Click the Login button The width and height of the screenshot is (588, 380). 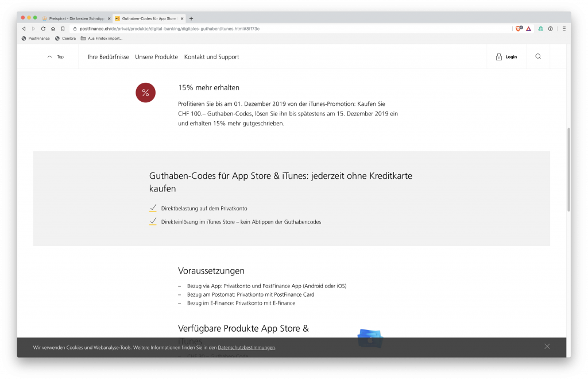pyautogui.click(x=506, y=57)
